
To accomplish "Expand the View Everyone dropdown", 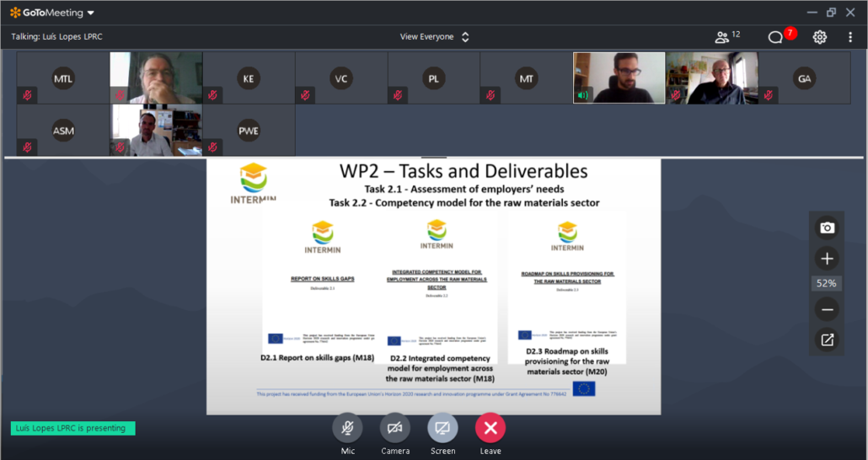I will tap(434, 37).
